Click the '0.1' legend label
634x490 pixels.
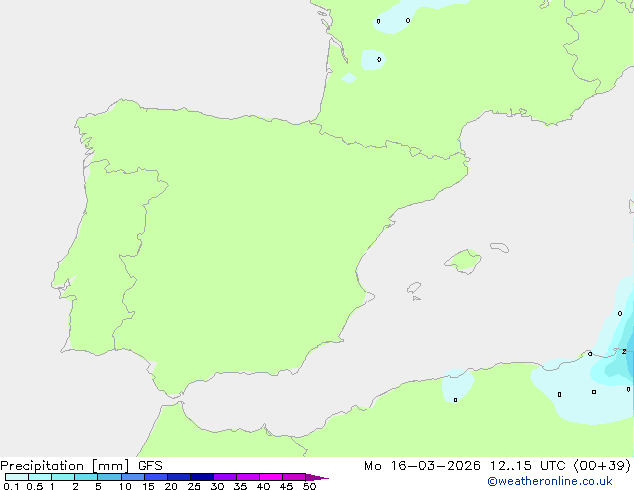coord(11,486)
